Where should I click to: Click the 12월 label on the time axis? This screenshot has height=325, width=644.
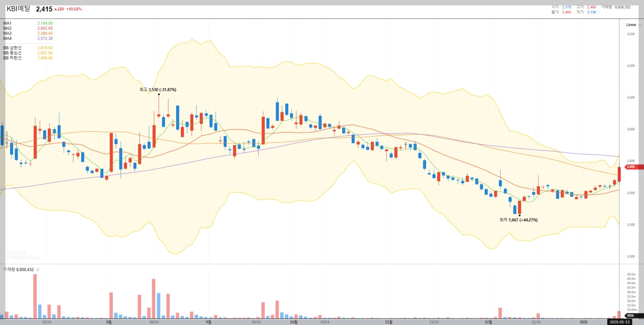click(488, 322)
